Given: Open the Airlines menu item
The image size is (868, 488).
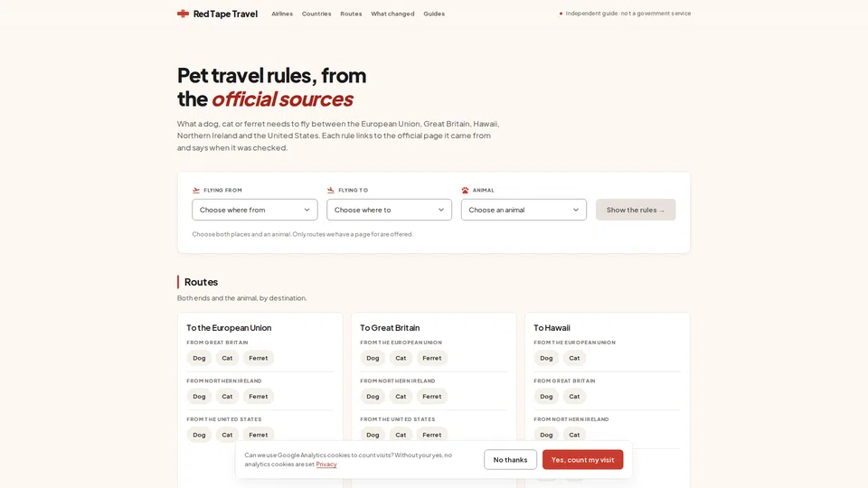Looking at the screenshot, I should [x=282, y=14].
